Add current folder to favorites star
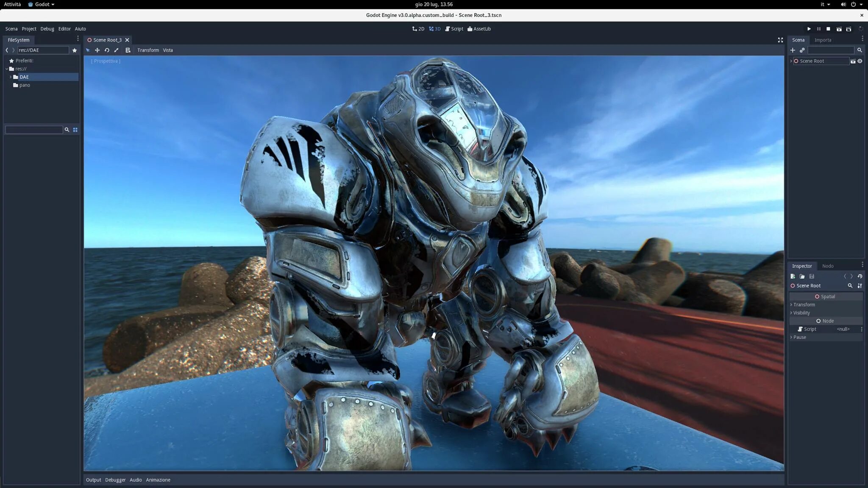This screenshot has height=488, width=868. [x=75, y=50]
